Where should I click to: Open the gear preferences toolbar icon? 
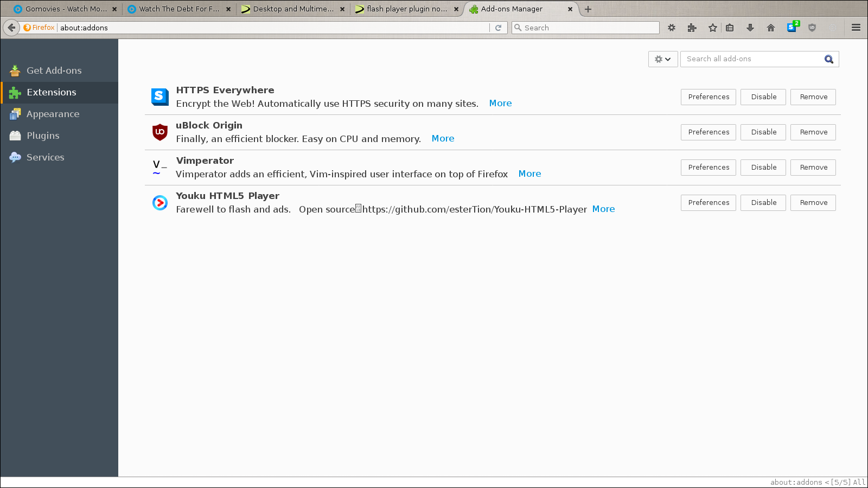[672, 28]
